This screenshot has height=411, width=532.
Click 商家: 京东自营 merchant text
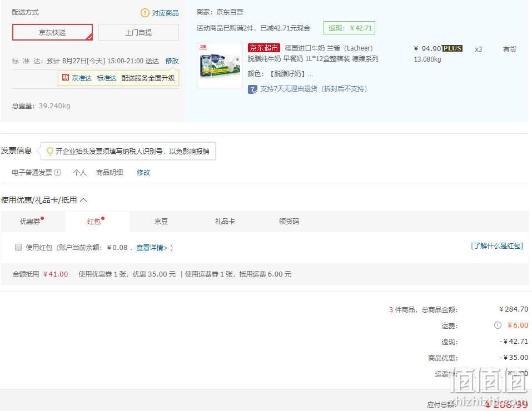[220, 12]
